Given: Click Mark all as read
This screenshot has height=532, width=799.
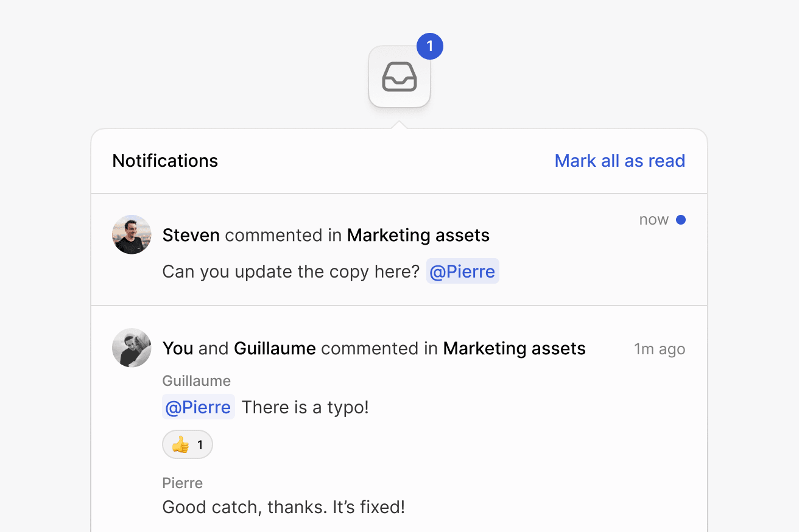Looking at the screenshot, I should click(x=619, y=161).
